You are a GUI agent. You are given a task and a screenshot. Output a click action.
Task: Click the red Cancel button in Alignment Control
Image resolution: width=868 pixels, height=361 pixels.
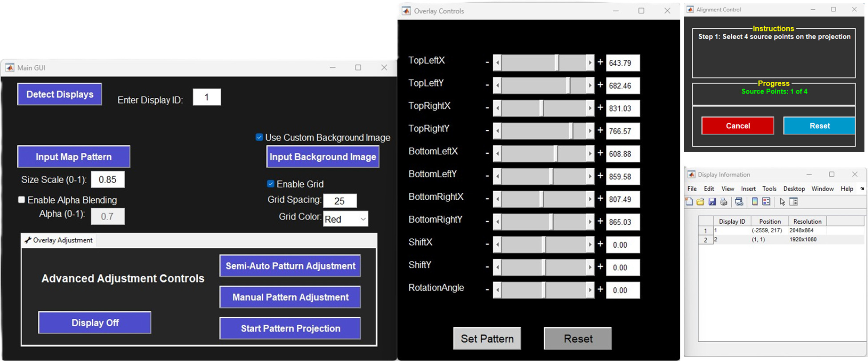pos(737,126)
